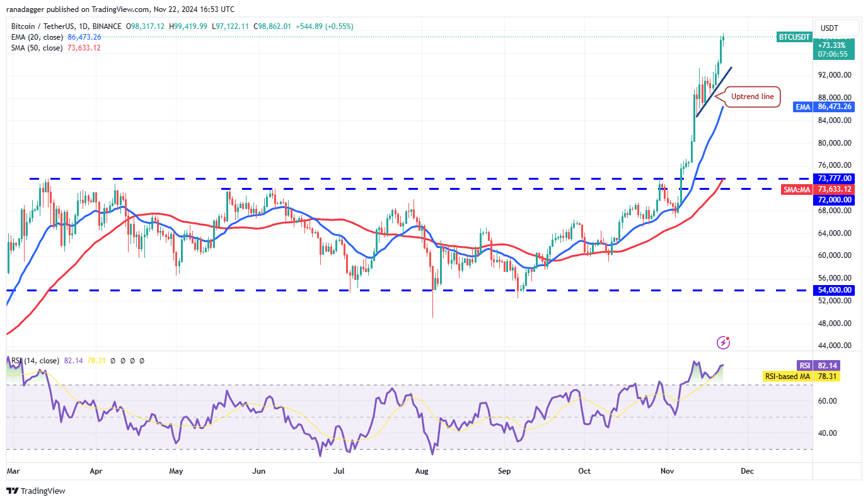Click the Mar label on time axis

13,470
